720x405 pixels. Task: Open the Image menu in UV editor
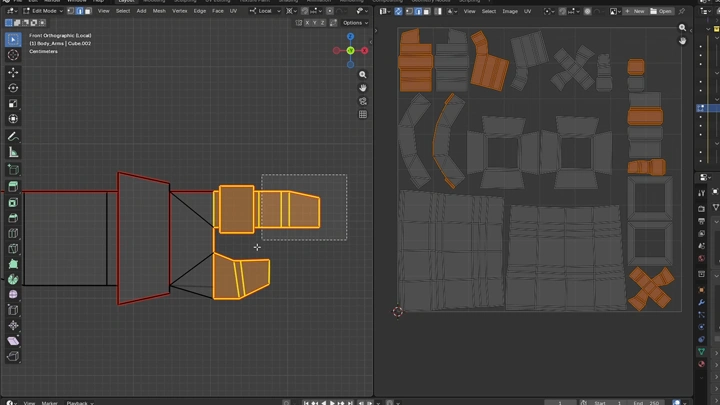pos(510,11)
